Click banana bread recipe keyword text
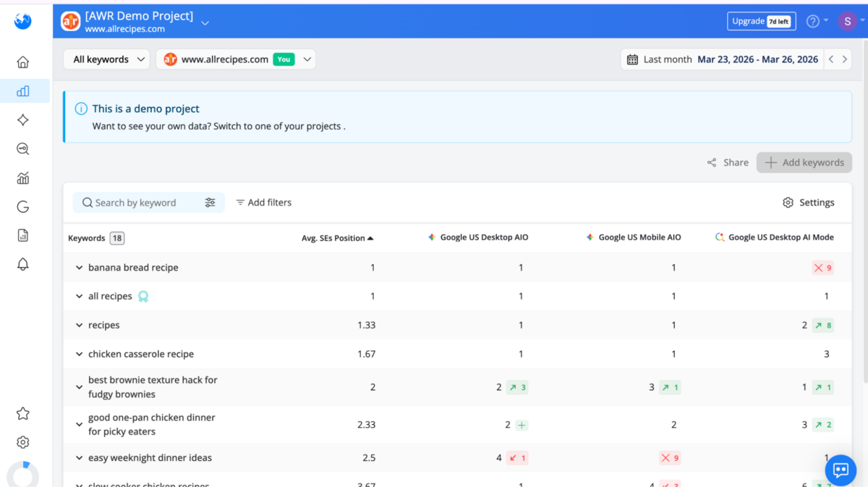This screenshot has height=487, width=868. tap(133, 268)
